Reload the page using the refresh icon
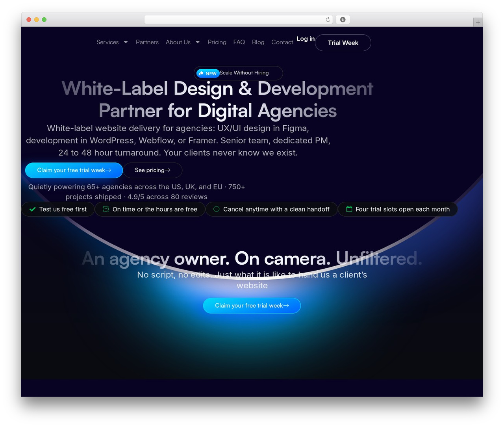This screenshot has width=504, height=427. click(x=328, y=20)
